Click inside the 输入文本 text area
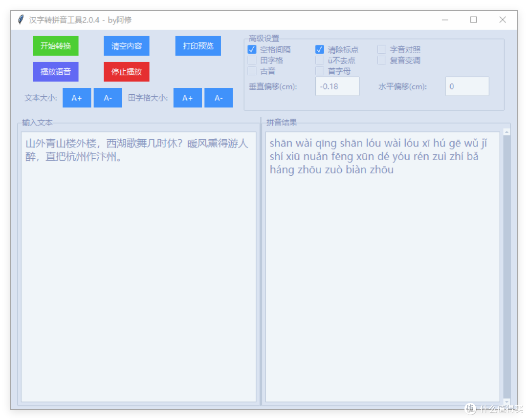Viewport: 528px width, 420px height. click(139, 267)
